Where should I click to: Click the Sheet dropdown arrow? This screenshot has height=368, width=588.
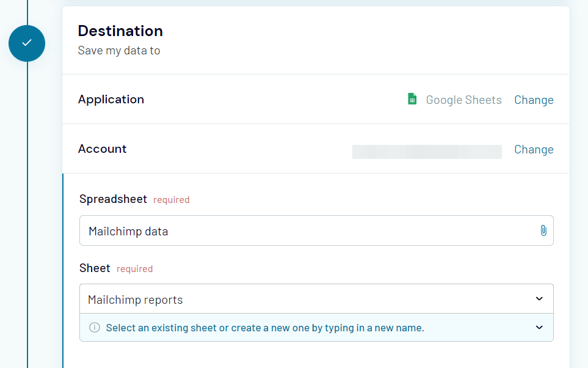pyautogui.click(x=539, y=299)
